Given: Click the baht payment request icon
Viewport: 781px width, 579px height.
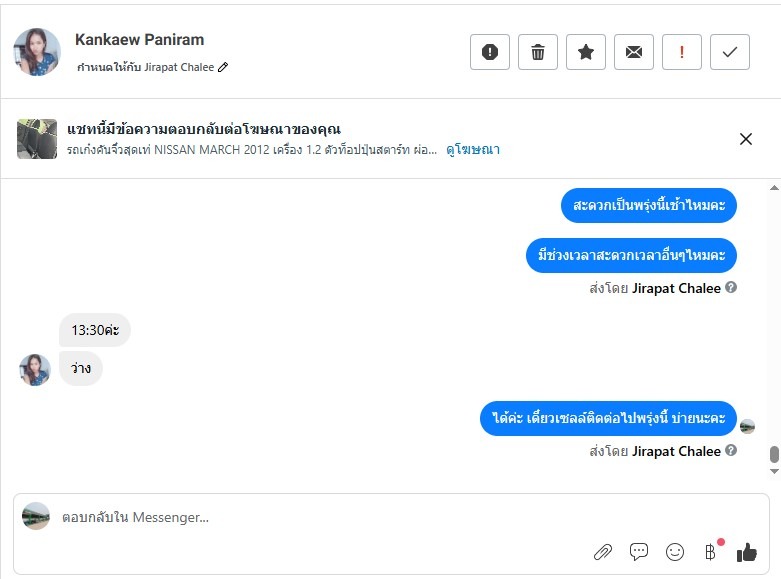Looking at the screenshot, I should pyautogui.click(x=710, y=551).
